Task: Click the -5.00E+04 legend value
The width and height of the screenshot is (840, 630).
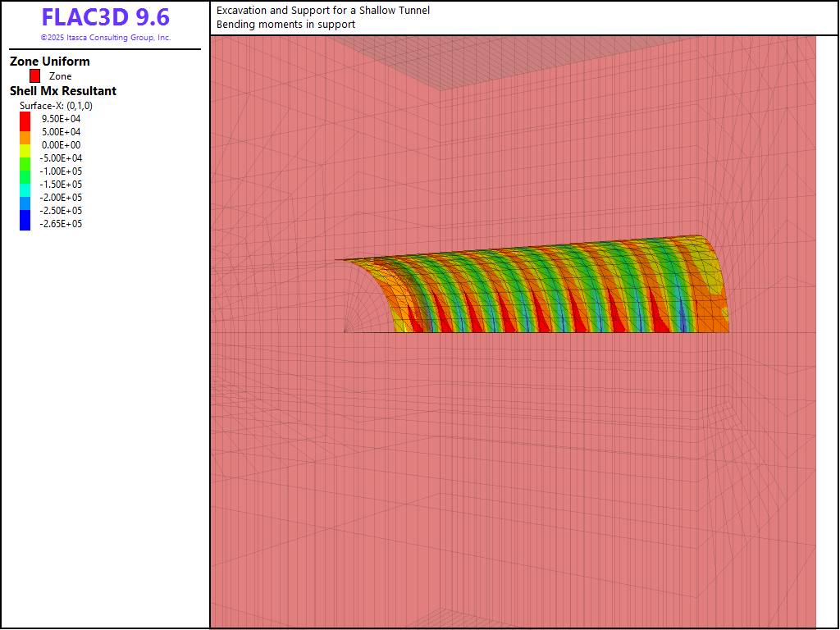Action: click(62, 157)
